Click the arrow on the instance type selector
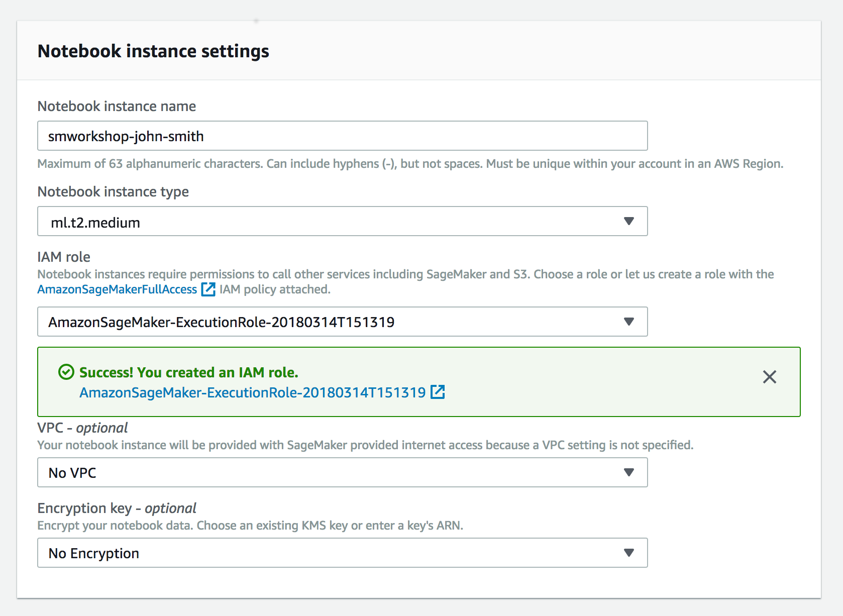This screenshot has width=843, height=616. coord(628,221)
